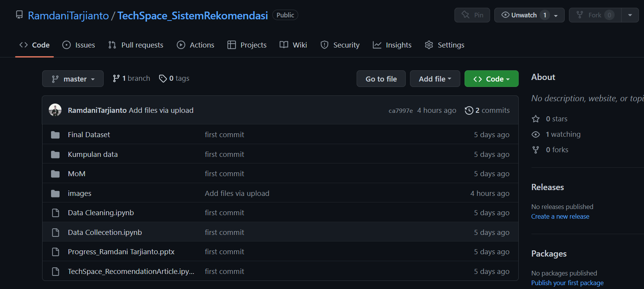Click the Fork button
The image size is (644, 289).
click(595, 15)
